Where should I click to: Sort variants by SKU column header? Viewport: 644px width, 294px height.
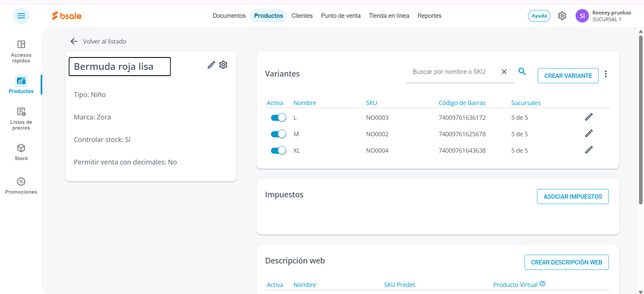point(371,103)
